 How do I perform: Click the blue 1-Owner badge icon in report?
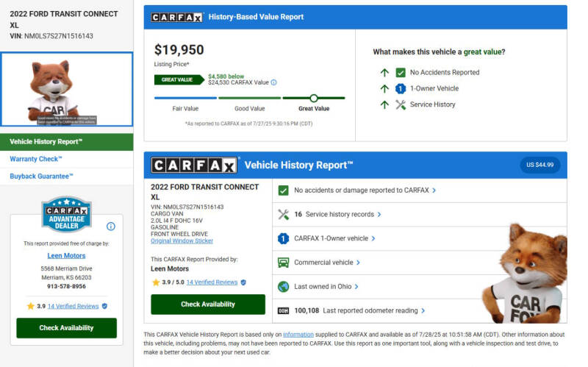click(283, 239)
